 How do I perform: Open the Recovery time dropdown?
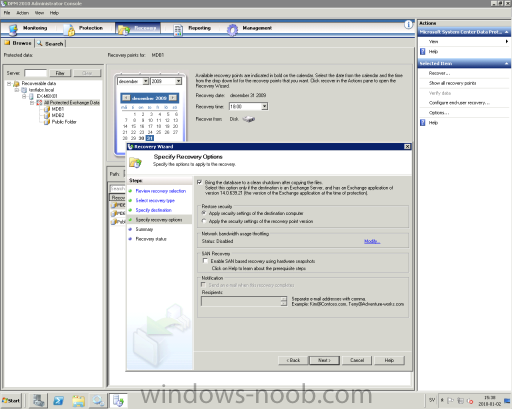(264, 107)
